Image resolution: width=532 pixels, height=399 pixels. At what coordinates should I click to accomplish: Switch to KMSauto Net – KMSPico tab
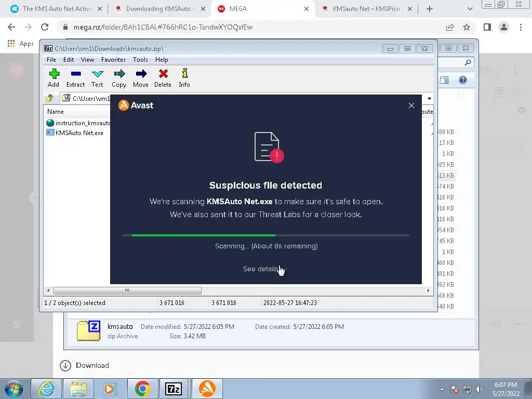tap(366, 9)
